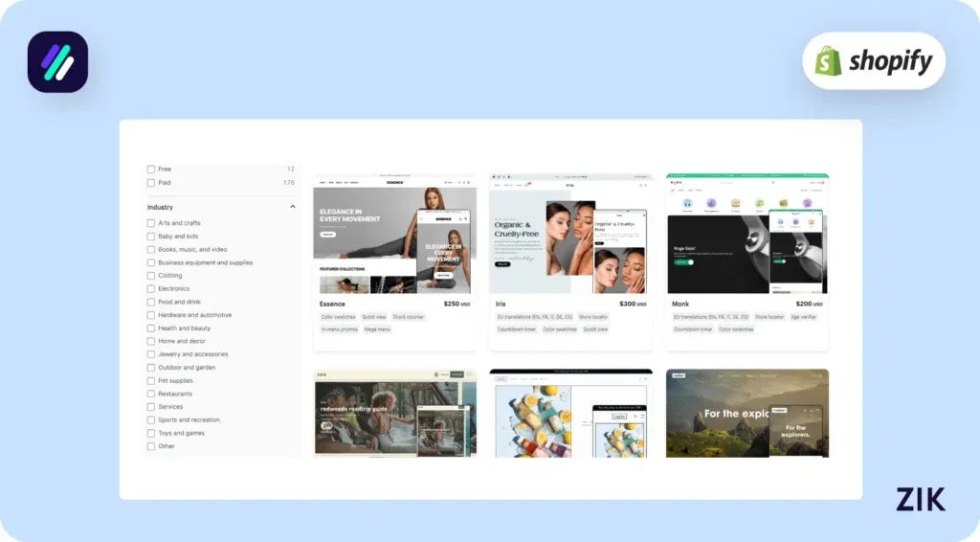Select the Pet supplies checkbox

pos(150,381)
